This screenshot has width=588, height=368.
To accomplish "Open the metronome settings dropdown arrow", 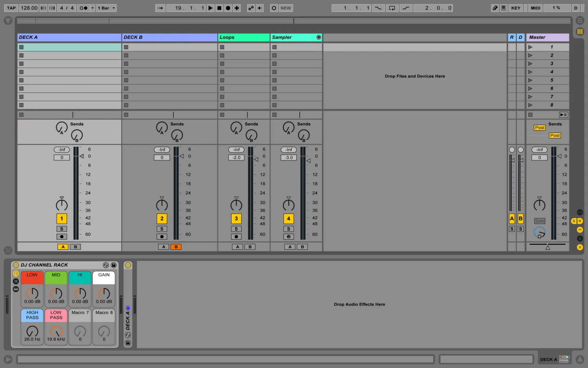I will click(x=92, y=8).
